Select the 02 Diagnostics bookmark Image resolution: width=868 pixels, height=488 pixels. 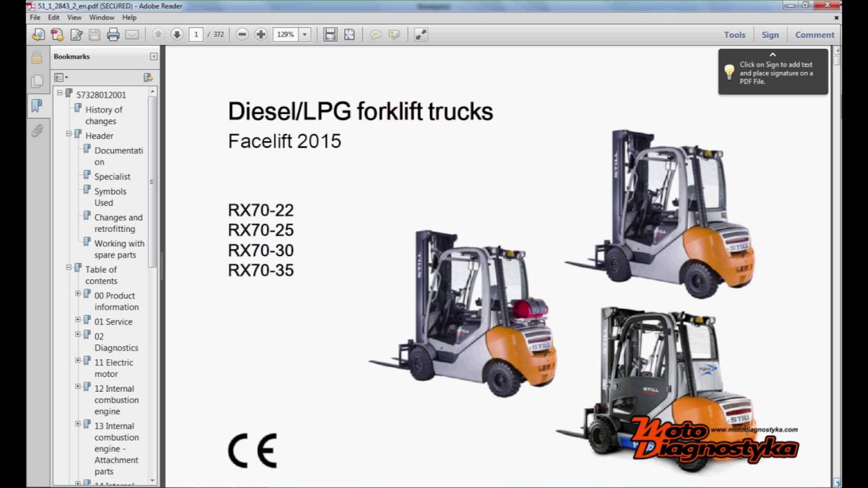[116, 342]
